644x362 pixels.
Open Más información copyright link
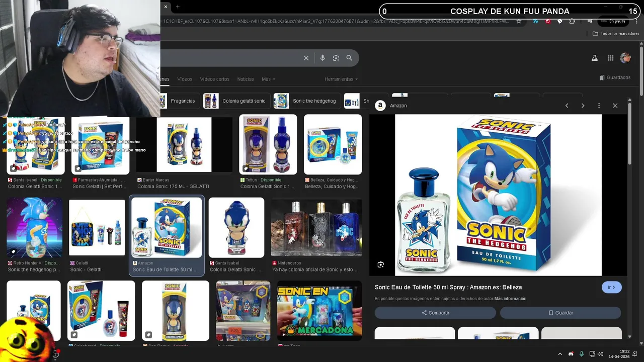pos(510,299)
